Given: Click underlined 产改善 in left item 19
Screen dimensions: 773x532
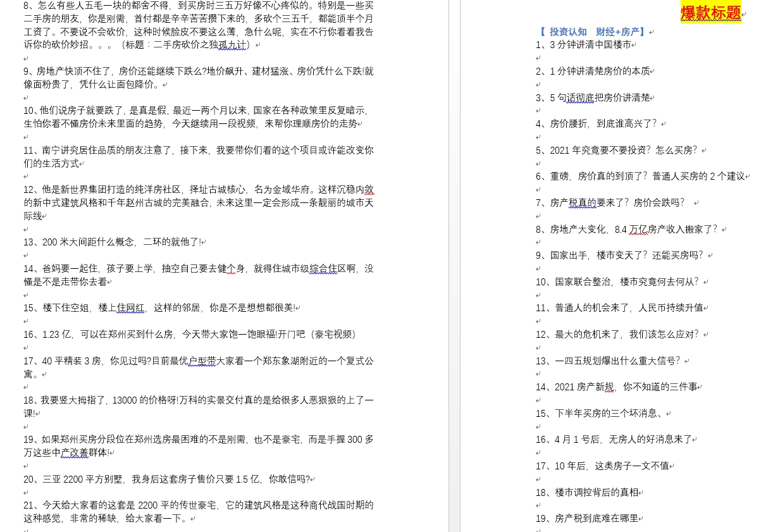Looking at the screenshot, I should tap(75, 453).
